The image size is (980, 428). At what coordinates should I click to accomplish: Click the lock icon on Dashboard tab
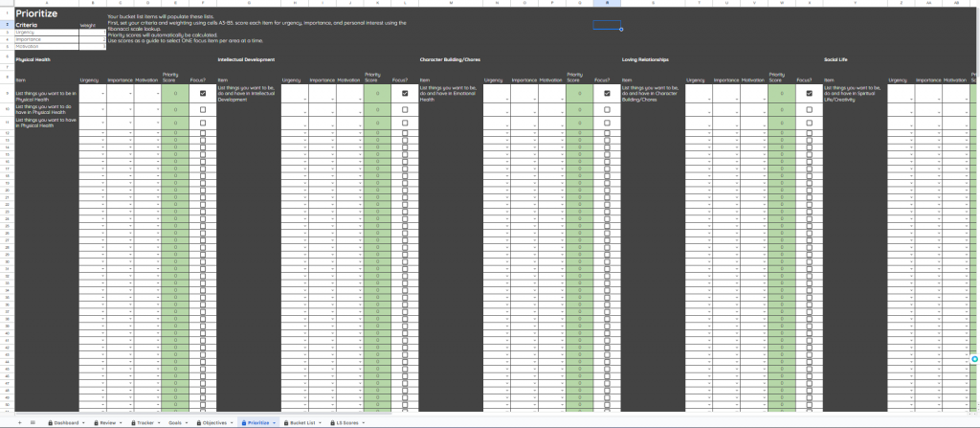click(49, 421)
